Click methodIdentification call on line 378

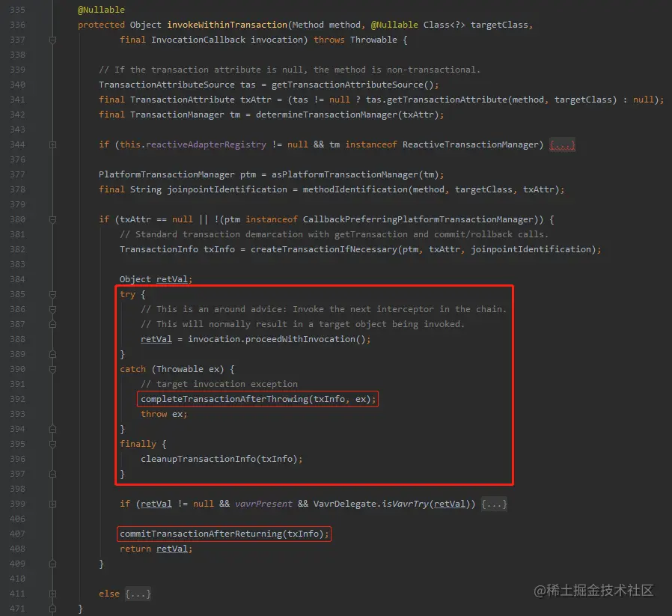click(x=355, y=189)
